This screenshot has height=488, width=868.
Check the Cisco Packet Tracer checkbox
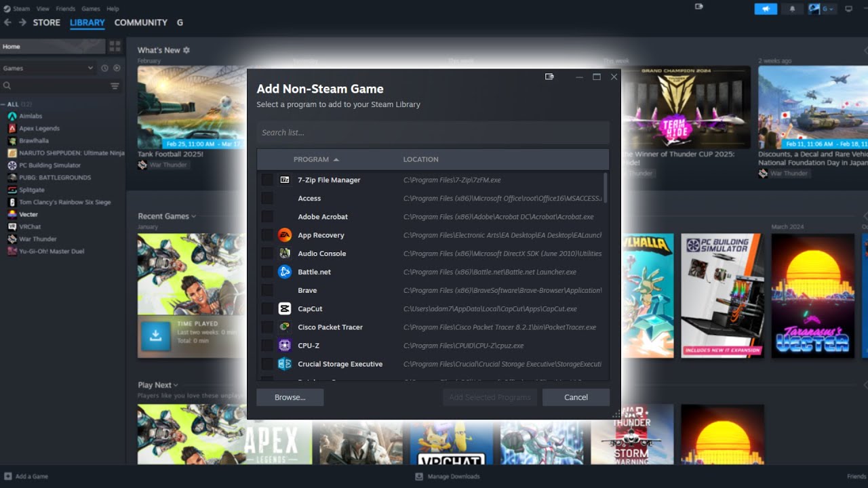point(267,327)
